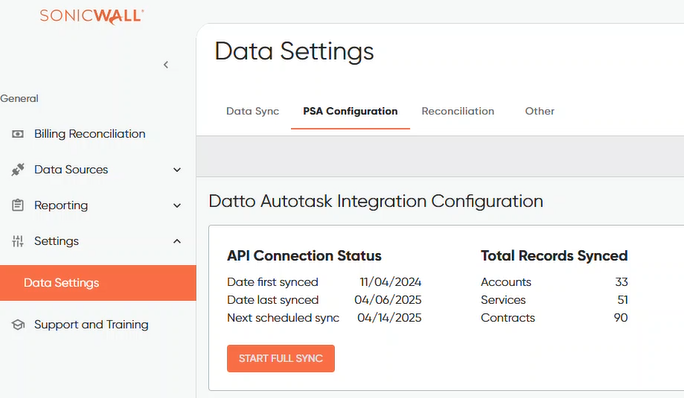The image size is (684, 398).
Task: Expand the Reporting chevron
Action: [x=177, y=206]
